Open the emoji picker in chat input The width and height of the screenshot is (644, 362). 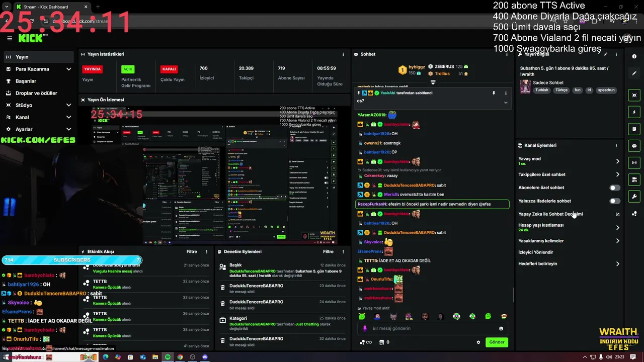coord(501,328)
